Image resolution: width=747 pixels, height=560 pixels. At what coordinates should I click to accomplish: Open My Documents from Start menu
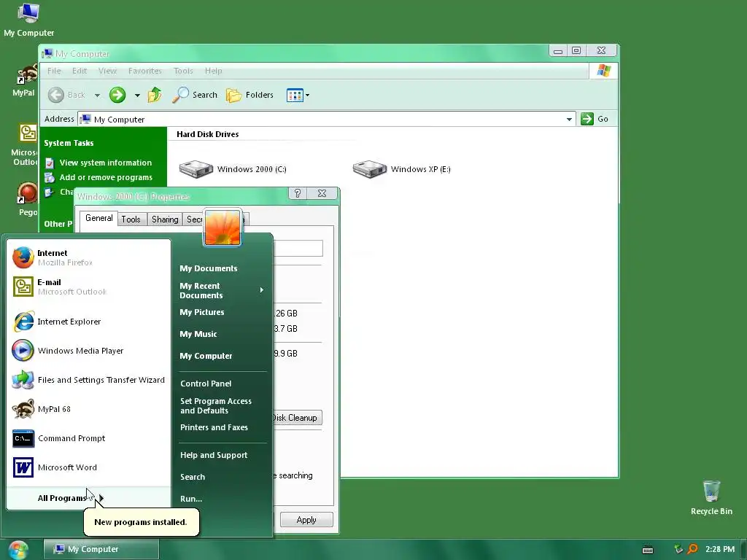point(208,268)
